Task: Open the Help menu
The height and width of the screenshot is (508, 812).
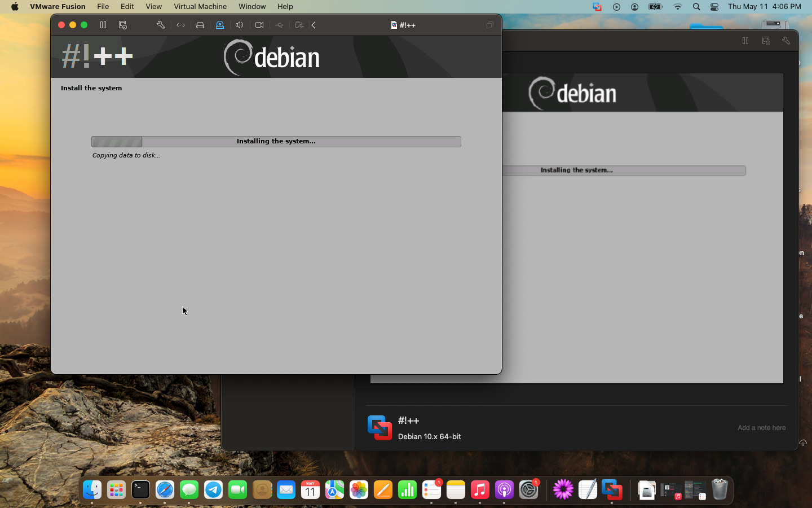Action: pos(285,7)
